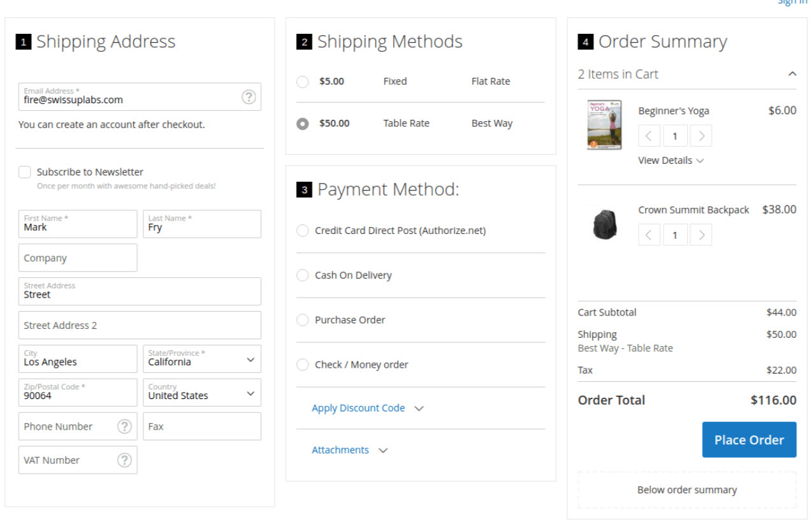
Task: Open the Country dropdown
Action: (x=201, y=393)
